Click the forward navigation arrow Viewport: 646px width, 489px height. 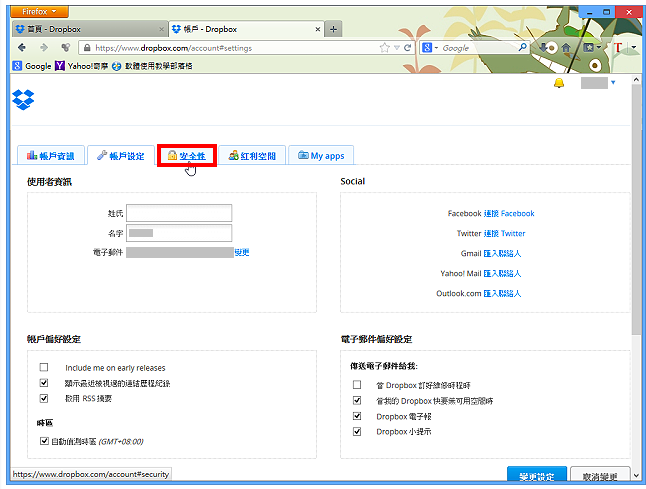[x=44, y=48]
